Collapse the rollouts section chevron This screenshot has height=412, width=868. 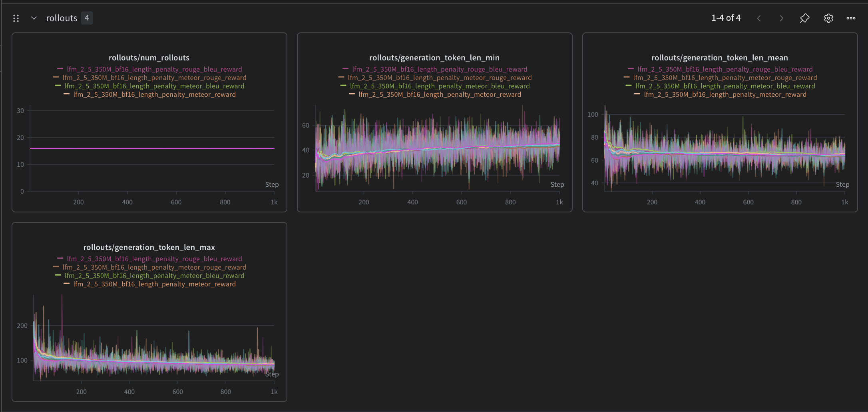tap(34, 18)
